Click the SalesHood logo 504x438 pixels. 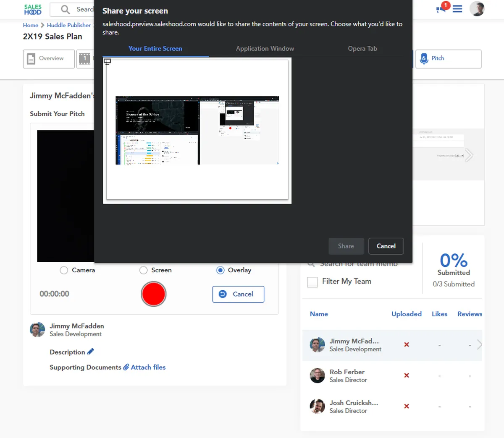click(33, 9)
